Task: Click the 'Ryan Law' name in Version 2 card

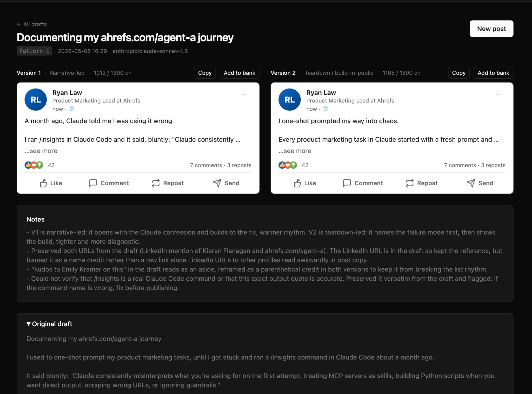Action: click(x=321, y=93)
